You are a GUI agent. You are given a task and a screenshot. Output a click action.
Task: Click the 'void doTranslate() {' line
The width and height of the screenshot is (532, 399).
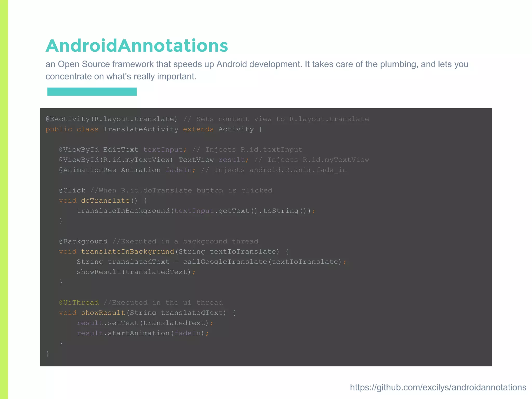pyautogui.click(x=103, y=201)
